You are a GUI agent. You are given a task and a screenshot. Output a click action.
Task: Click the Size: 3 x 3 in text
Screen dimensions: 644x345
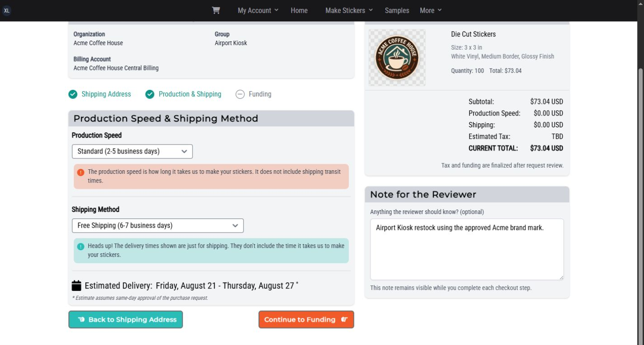point(466,47)
